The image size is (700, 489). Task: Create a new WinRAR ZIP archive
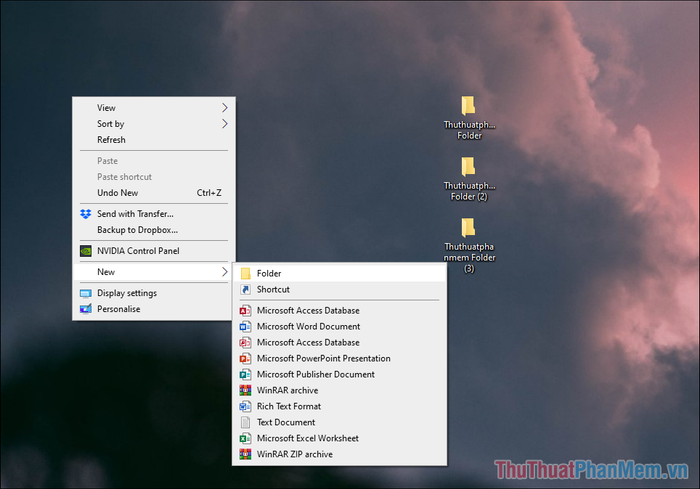pyautogui.click(x=339, y=454)
